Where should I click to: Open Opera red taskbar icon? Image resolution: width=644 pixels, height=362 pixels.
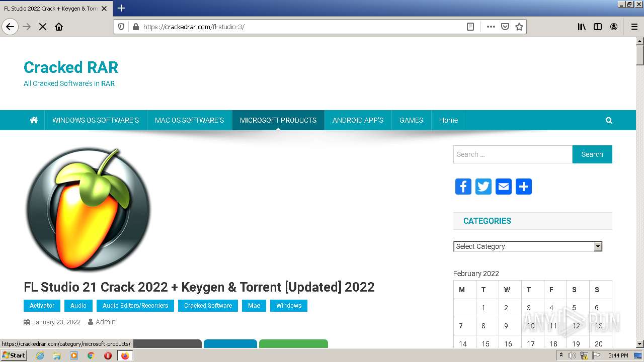pos(108,355)
